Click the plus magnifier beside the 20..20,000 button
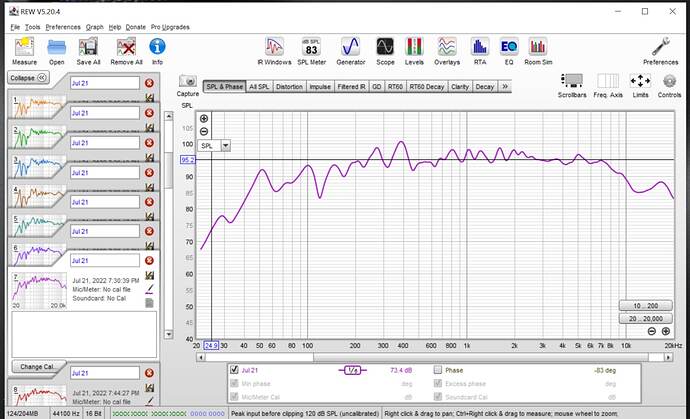Viewport: 690px width, 419px height. click(x=666, y=331)
